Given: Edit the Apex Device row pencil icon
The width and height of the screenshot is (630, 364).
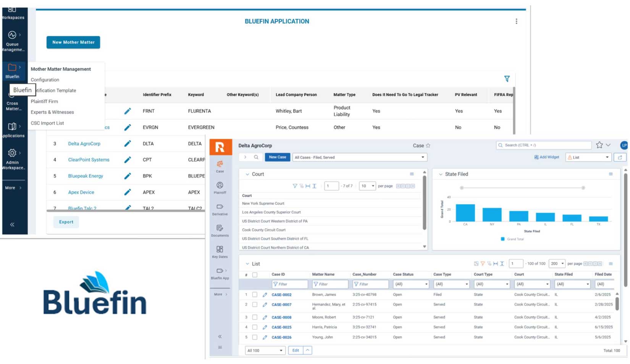Looking at the screenshot, I should [x=128, y=192].
